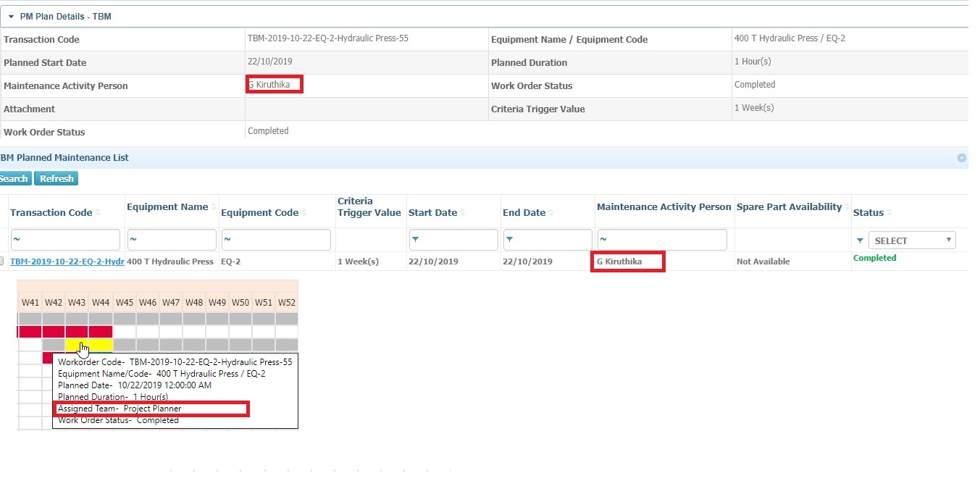Sort using the Equipment Code sort arrows
This screenshot has height=502, width=980.
pyautogui.click(x=304, y=213)
